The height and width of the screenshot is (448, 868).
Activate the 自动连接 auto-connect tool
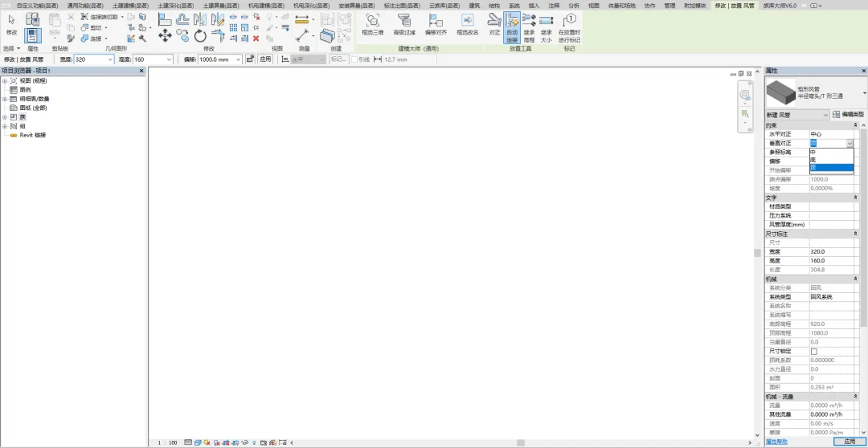[511, 27]
